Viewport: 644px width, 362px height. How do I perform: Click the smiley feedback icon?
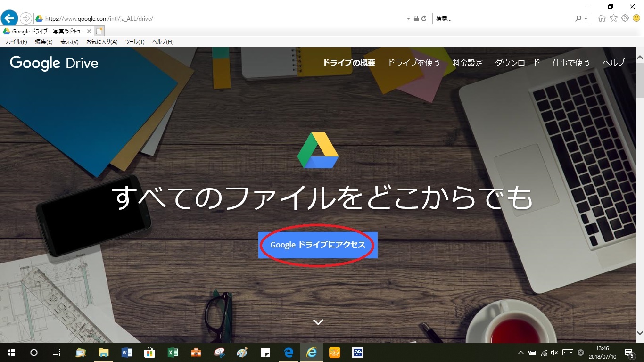click(x=637, y=18)
